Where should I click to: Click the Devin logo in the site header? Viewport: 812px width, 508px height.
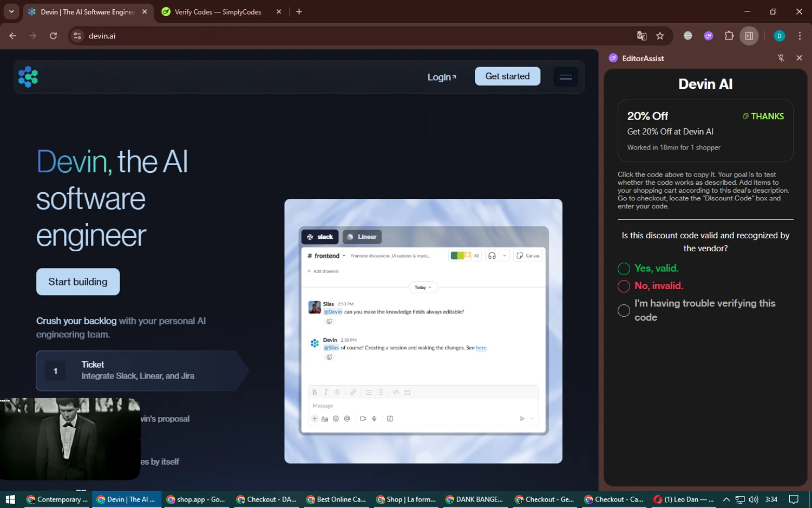click(x=28, y=77)
